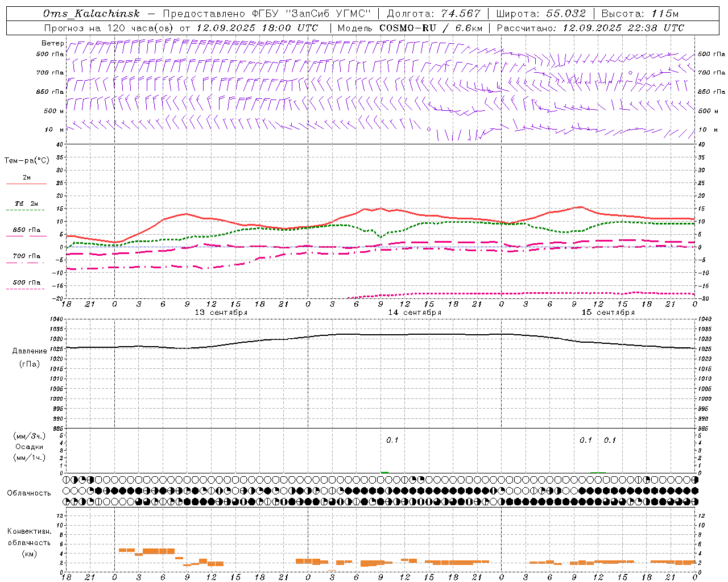
Task: Select the 'Широта: 55.032' value
Action: [x=541, y=14]
